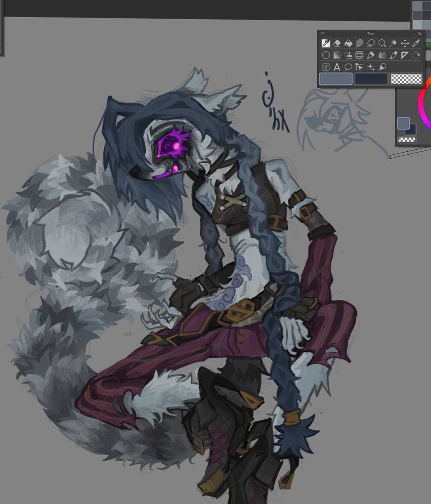Select the warped grid mesh tool
This screenshot has width=431, height=504.
[x=359, y=55]
